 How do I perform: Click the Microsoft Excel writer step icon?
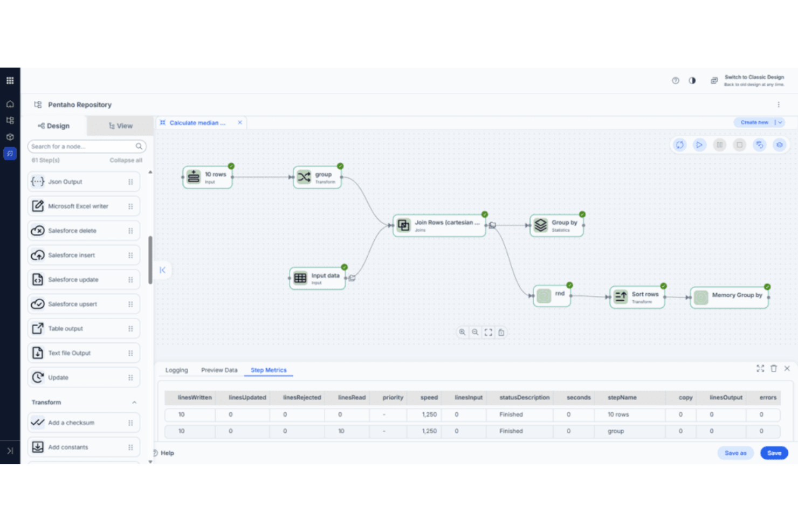[x=37, y=206]
